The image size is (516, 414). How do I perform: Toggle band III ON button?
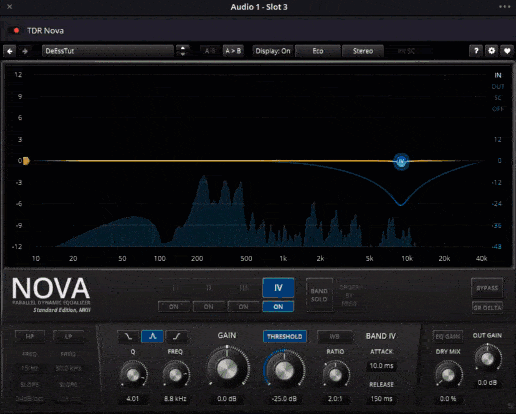click(244, 307)
